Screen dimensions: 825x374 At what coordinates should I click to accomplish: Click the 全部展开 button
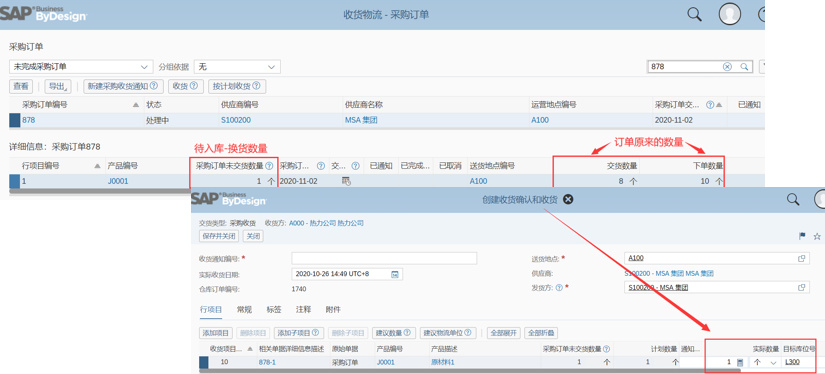[504, 333]
